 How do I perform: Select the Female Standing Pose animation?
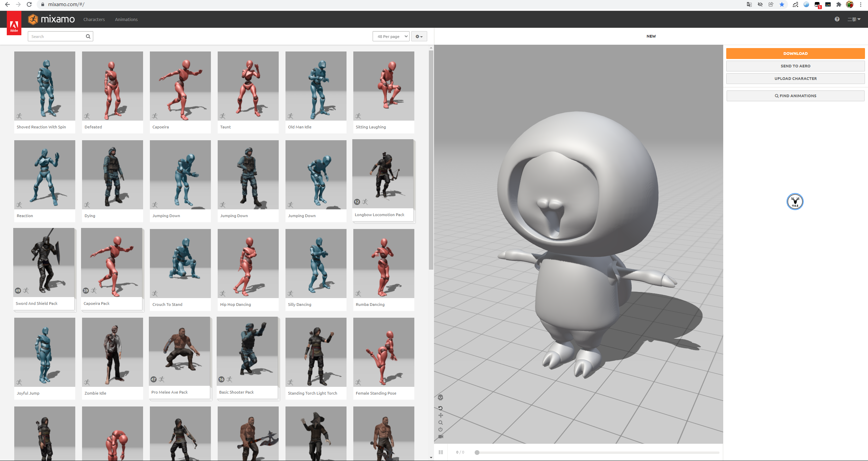tap(384, 359)
